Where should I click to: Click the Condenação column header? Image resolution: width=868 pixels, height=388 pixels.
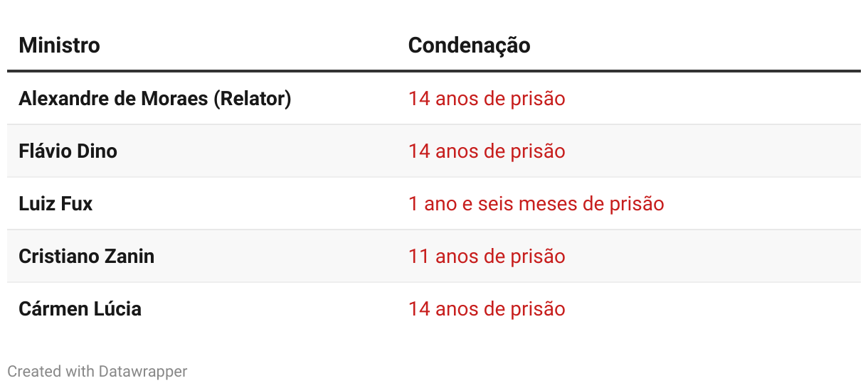[469, 45]
